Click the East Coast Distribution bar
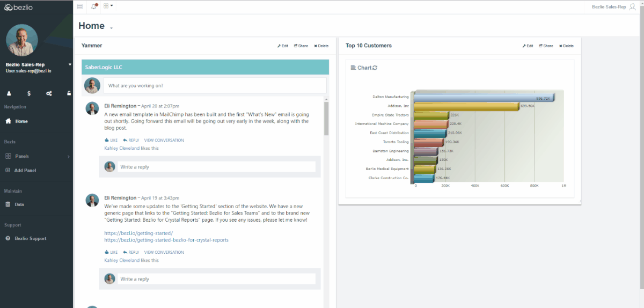The height and width of the screenshot is (308, 644). 429,133
